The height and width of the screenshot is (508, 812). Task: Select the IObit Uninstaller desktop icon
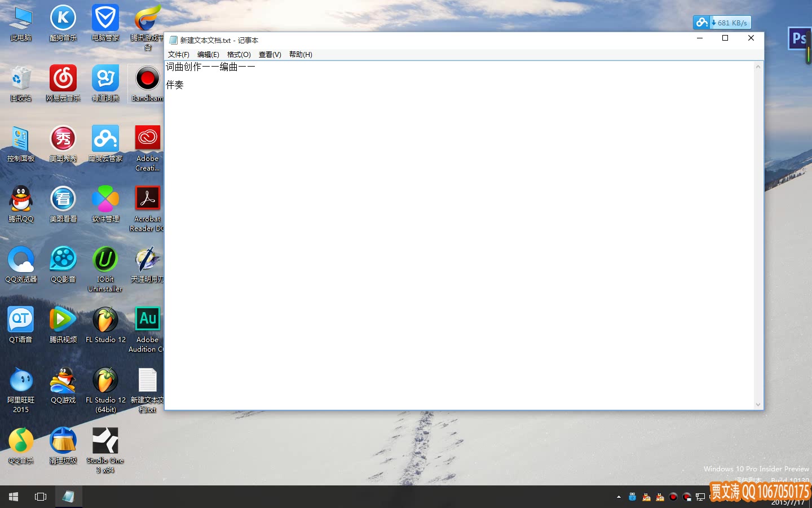(105, 269)
